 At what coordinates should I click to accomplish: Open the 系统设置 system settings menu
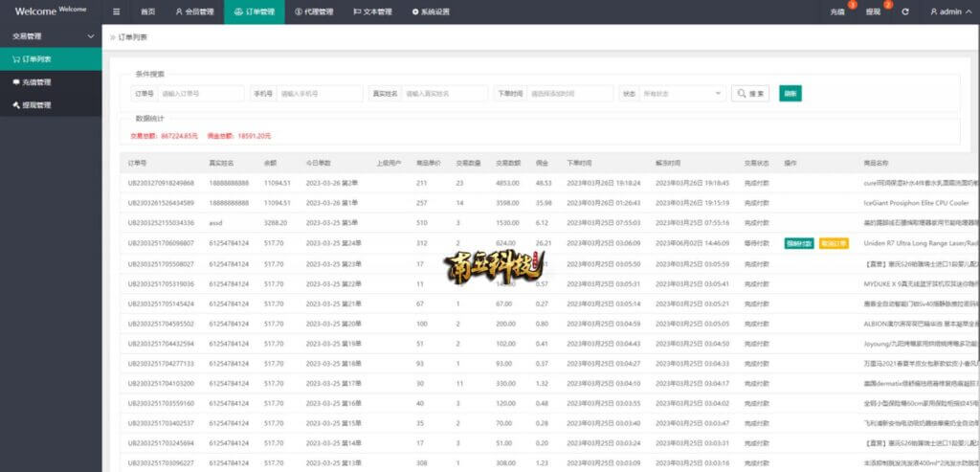[x=431, y=11]
